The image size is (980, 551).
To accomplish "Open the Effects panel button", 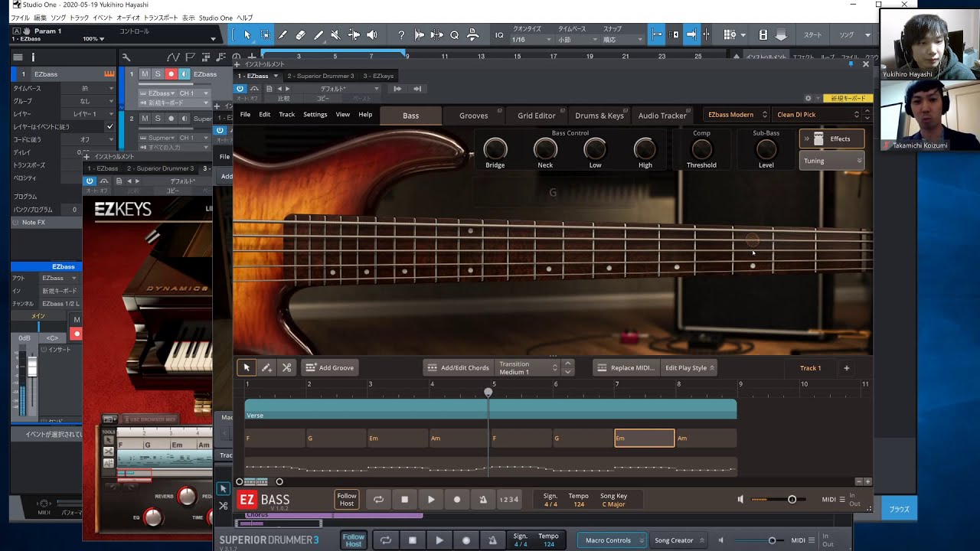I will (832, 139).
